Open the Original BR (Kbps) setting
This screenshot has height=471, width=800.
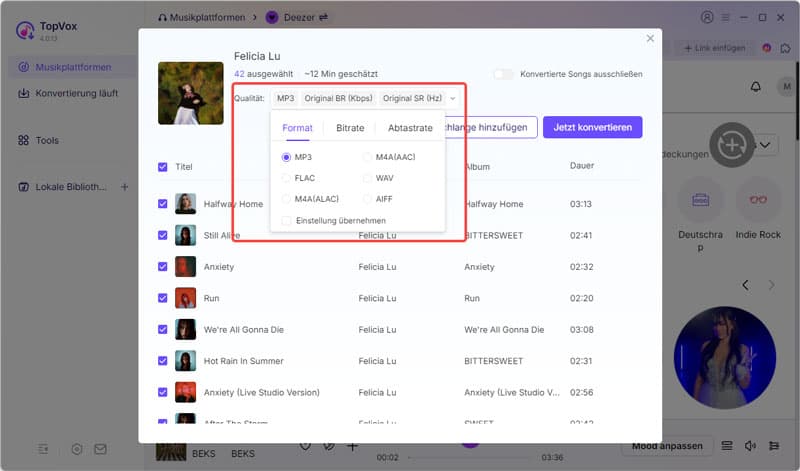pyautogui.click(x=338, y=98)
